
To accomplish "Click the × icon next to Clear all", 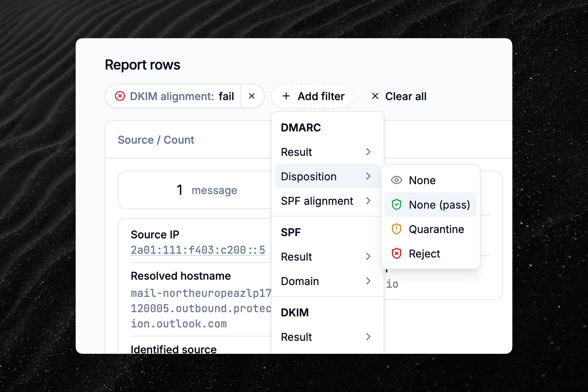I will tap(375, 96).
